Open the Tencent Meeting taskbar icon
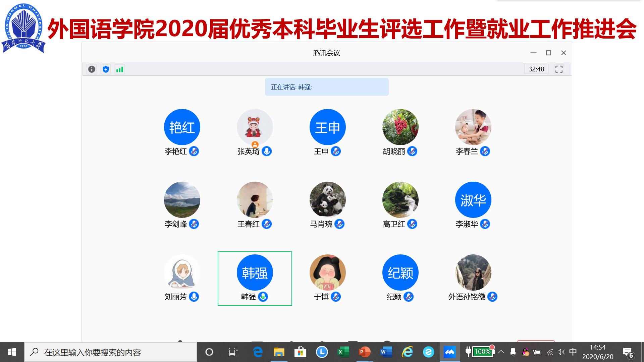Viewport: 644px width, 362px height. point(449,352)
